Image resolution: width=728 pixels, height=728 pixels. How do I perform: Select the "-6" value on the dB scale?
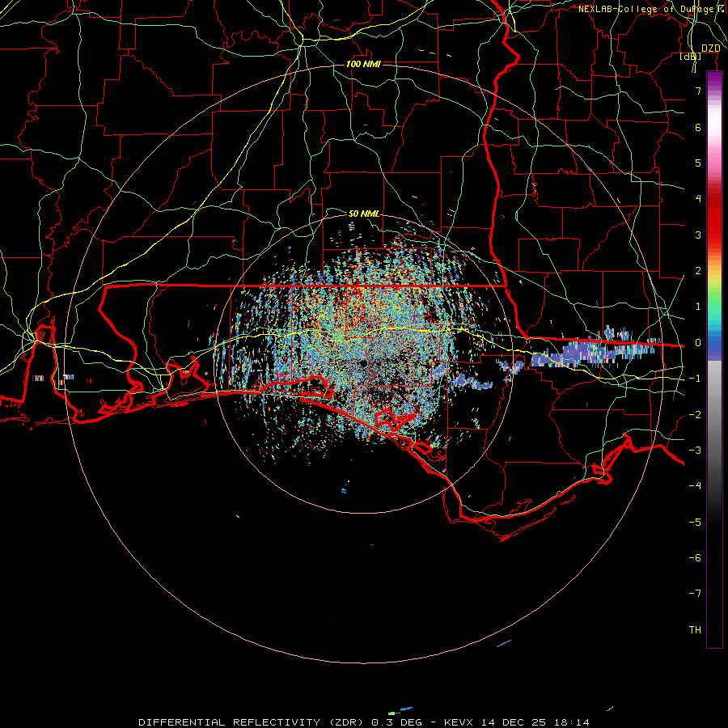coord(695,558)
